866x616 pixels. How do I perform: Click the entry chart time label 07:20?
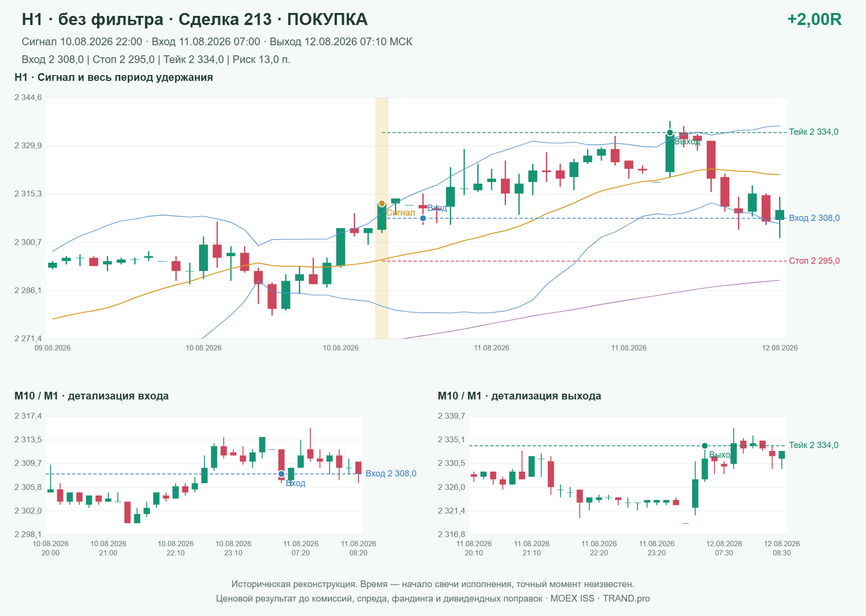tap(301, 553)
